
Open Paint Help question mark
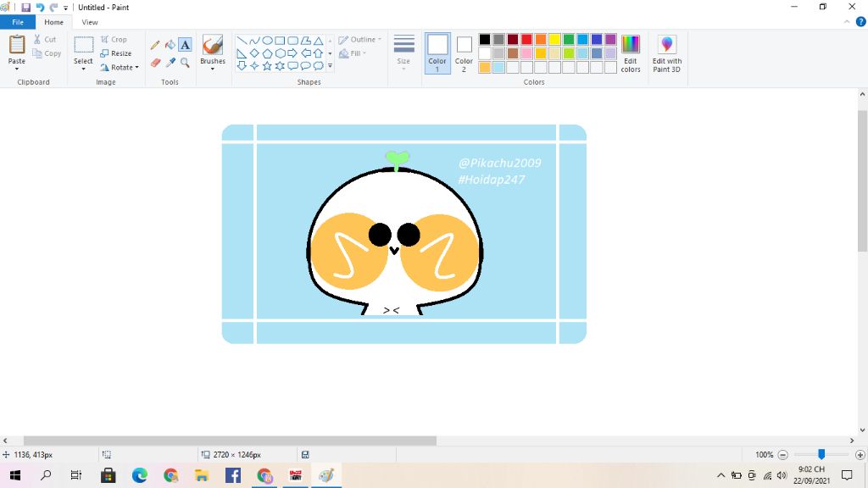(861, 21)
